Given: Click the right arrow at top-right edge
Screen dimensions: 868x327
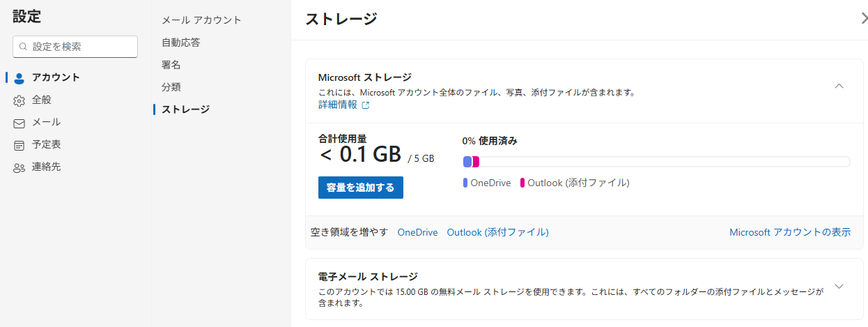Looking at the screenshot, I should (x=864, y=19).
